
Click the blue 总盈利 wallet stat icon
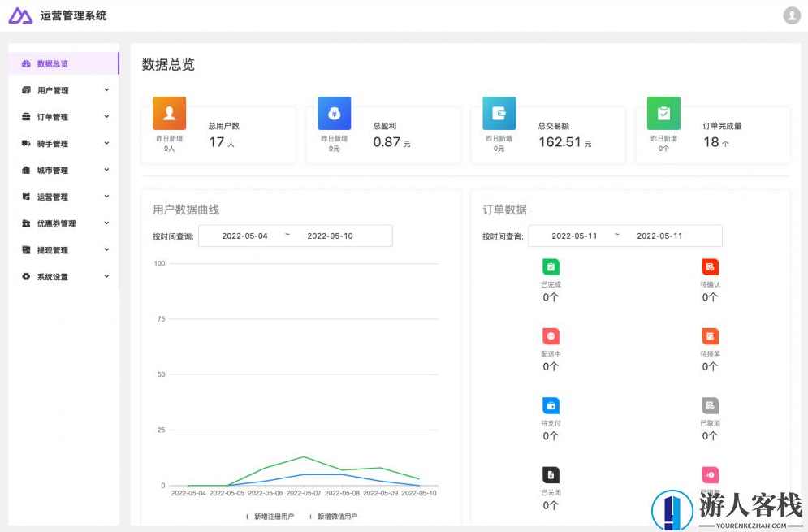(x=335, y=113)
